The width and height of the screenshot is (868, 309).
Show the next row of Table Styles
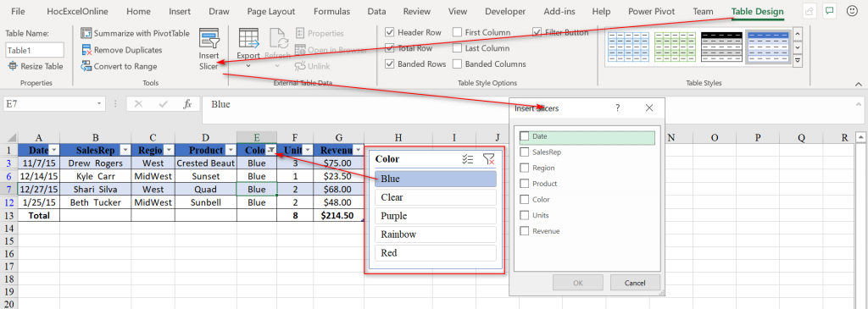coord(798,47)
